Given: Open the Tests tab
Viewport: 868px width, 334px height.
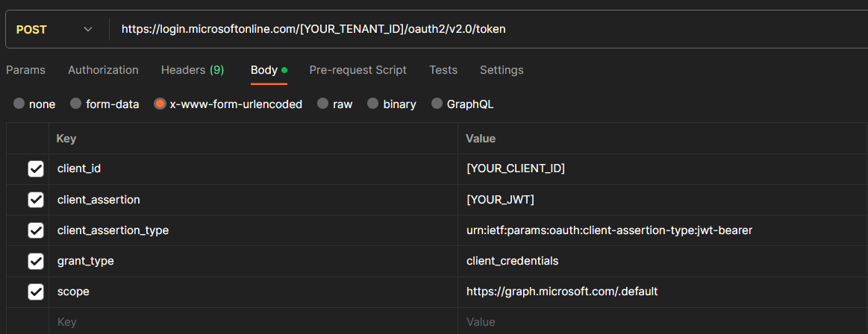Looking at the screenshot, I should (x=443, y=70).
